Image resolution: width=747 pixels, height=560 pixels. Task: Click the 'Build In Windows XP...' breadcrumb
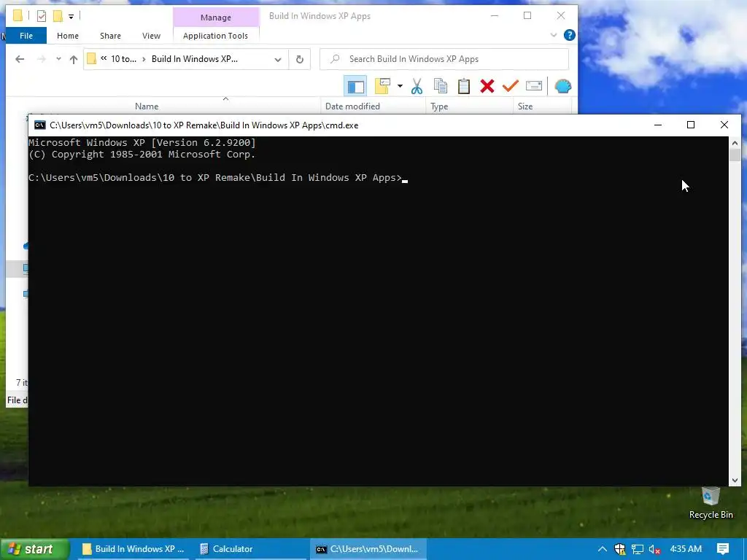pos(194,59)
